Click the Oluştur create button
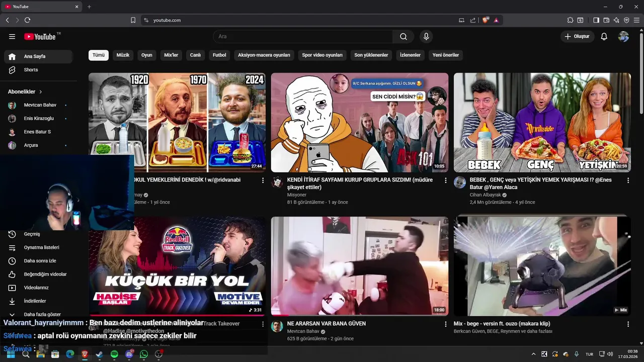 click(577, 37)
